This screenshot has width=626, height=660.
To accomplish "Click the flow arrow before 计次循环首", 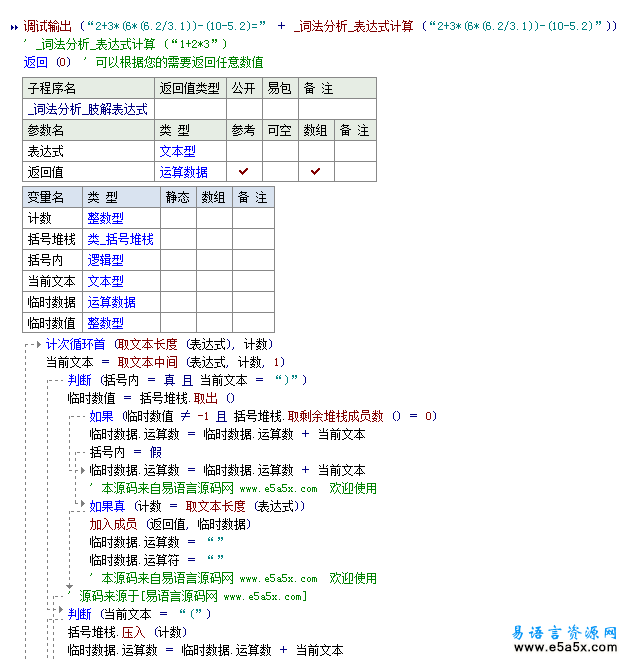I will pyautogui.click(x=37, y=344).
